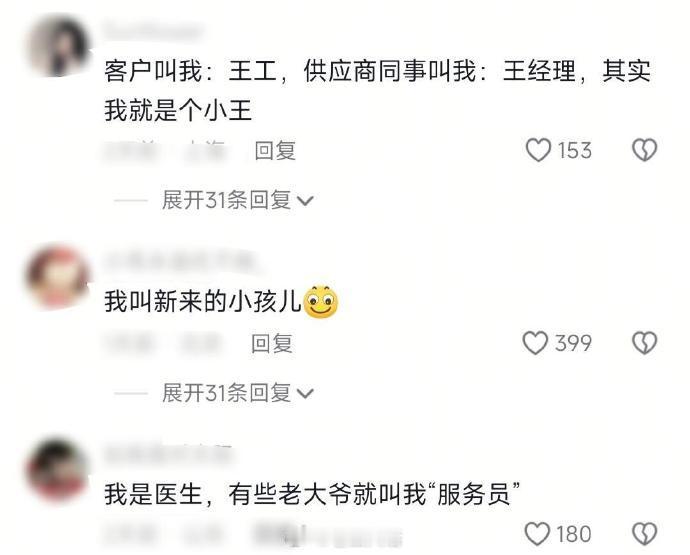
Task: Tap broken heart beside 180 likes
Action: coord(645,534)
